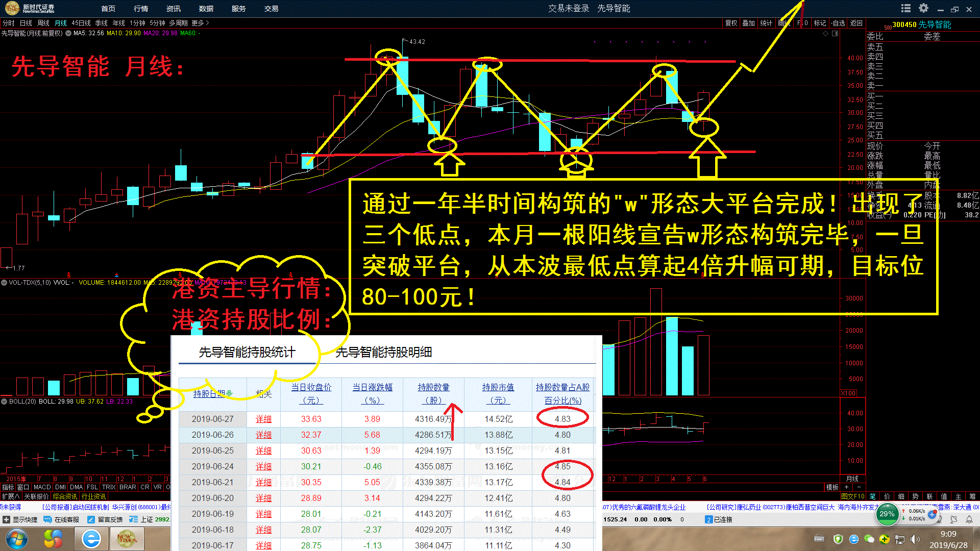Click the BOLL(20) indicator circle toggle
The width and height of the screenshot is (980, 551).
tap(4, 402)
